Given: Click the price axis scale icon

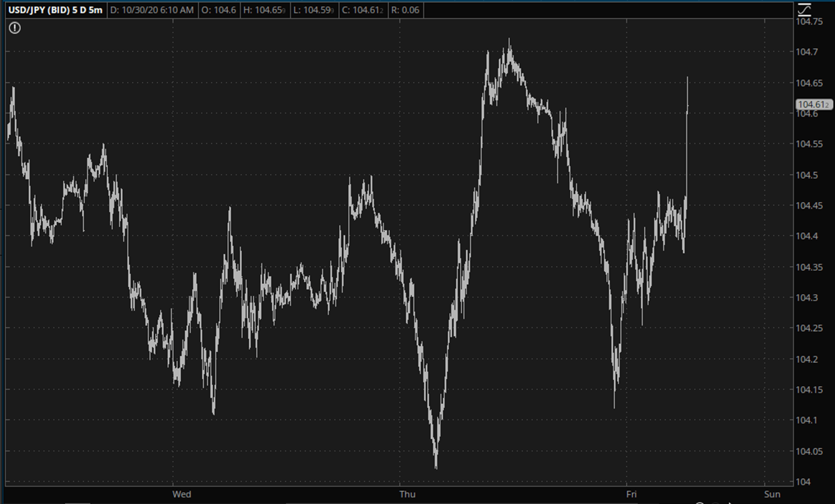Looking at the screenshot, I should (804, 9).
